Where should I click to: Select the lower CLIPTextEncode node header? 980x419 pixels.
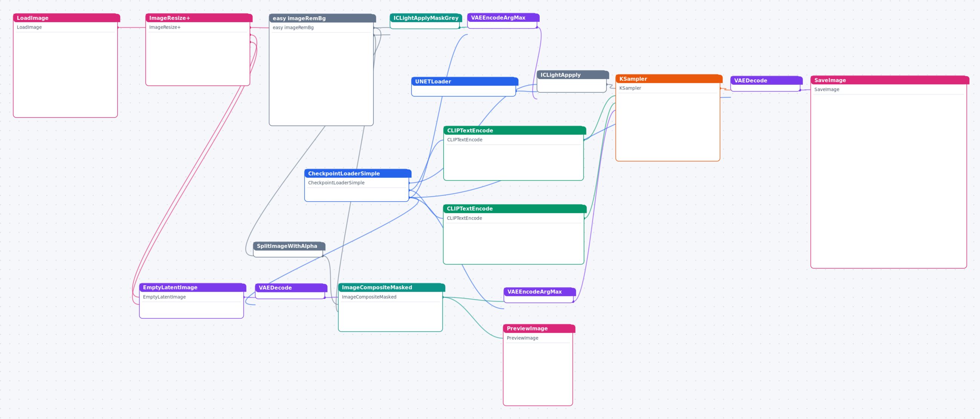515,209
